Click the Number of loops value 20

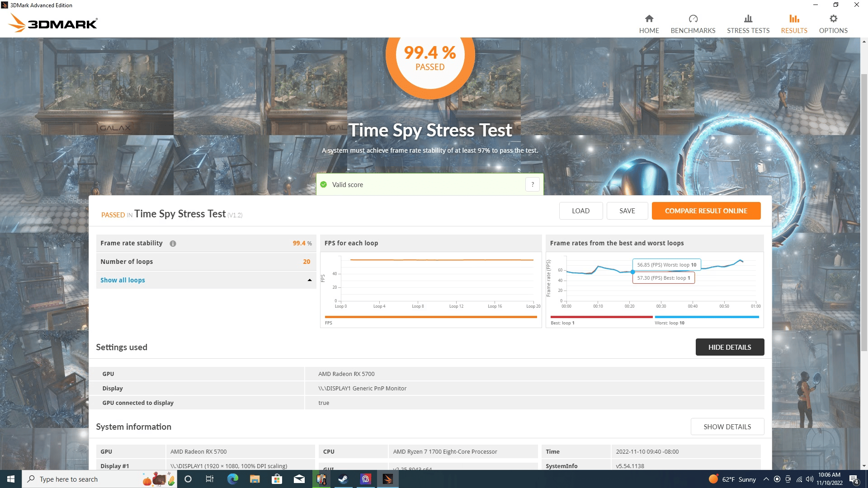(x=307, y=262)
